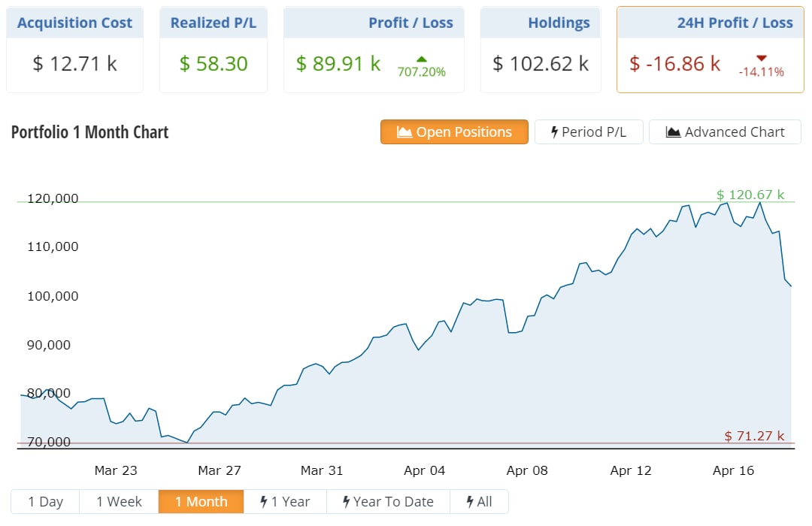This screenshot has height=526, width=812.
Task: Click the $120.67 k high marker label
Action: (750, 195)
